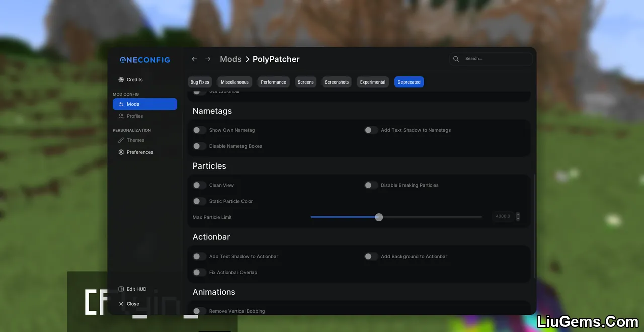644x332 pixels.
Task: Click the PERSONALIZATION sidebar header
Action: pos(132,130)
